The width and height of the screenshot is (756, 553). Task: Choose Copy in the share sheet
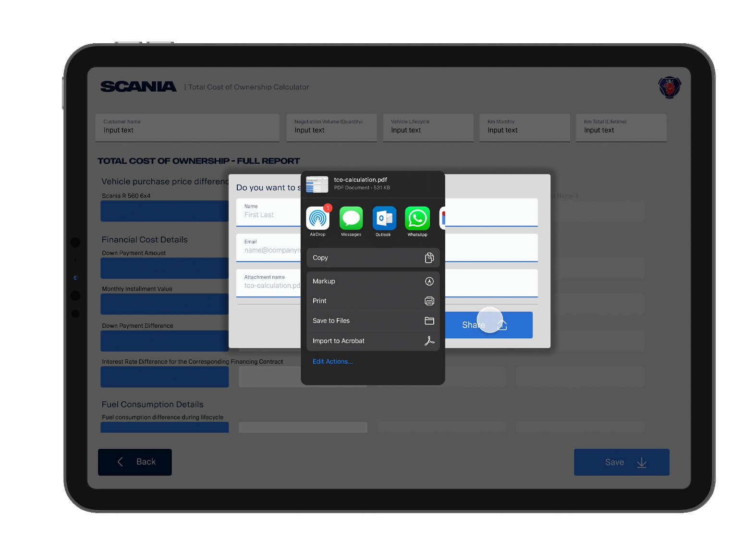coord(373,258)
